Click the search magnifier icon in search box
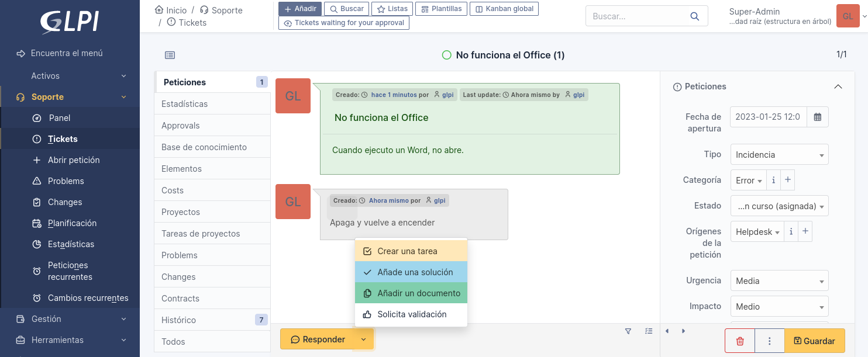868x357 pixels. 694,16
